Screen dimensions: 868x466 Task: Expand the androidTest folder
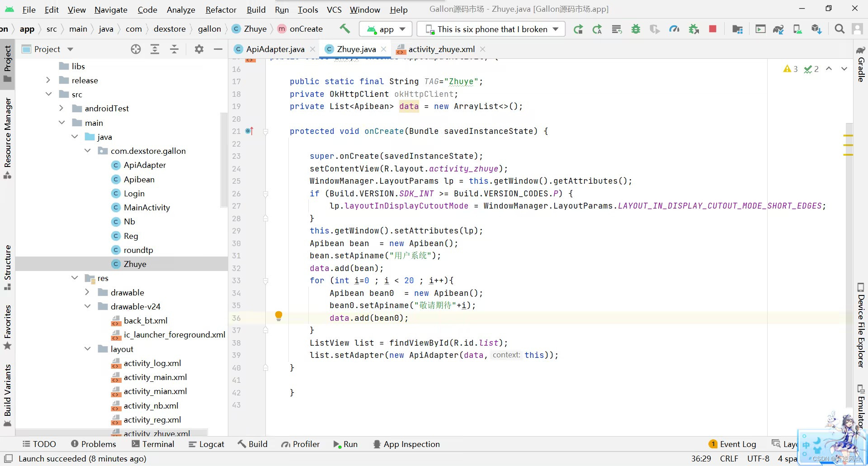click(x=61, y=108)
